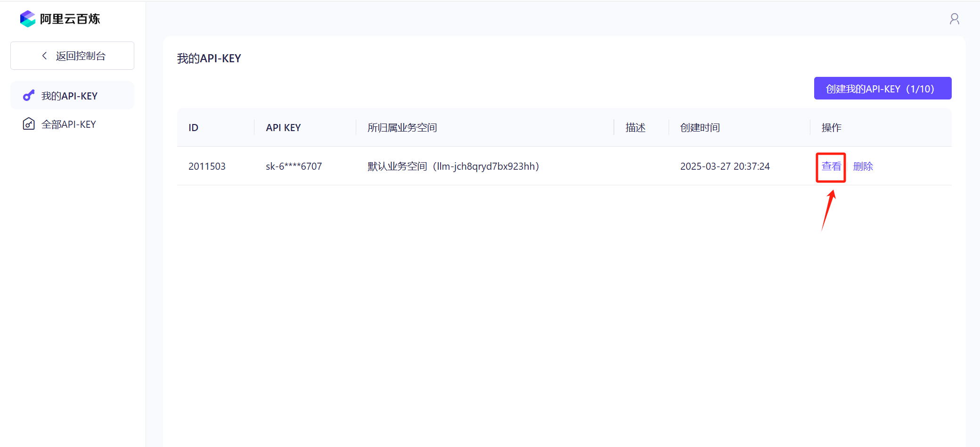Select masked key sk-6****6707
The height and width of the screenshot is (447, 980).
[294, 166]
